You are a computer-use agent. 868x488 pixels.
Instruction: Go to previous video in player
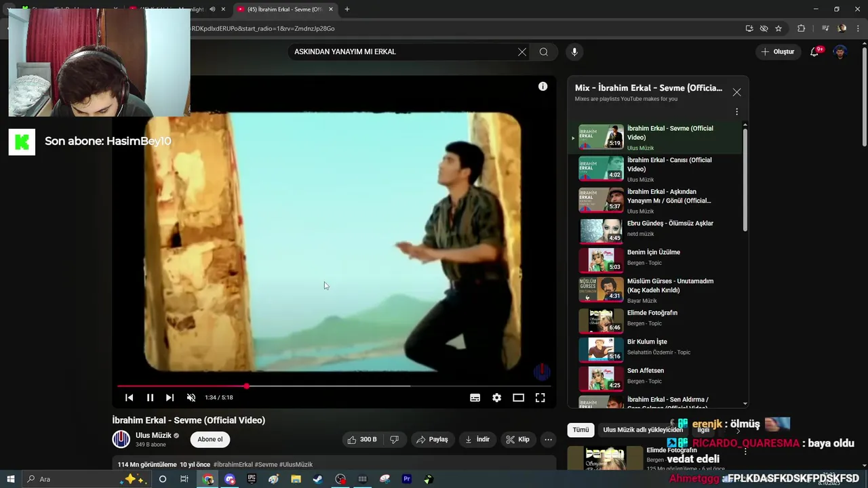pyautogui.click(x=129, y=398)
